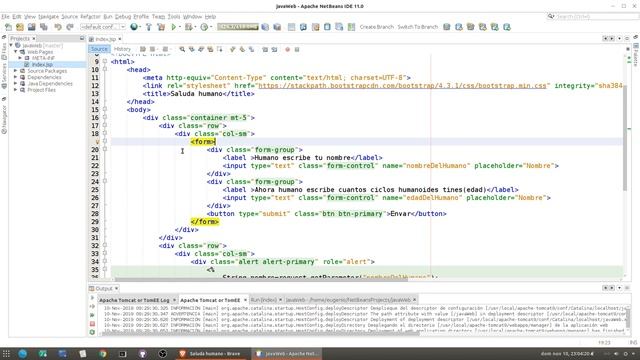Click the Save All toolbar icon
Viewport: 640px width, 360px height.
[44, 27]
